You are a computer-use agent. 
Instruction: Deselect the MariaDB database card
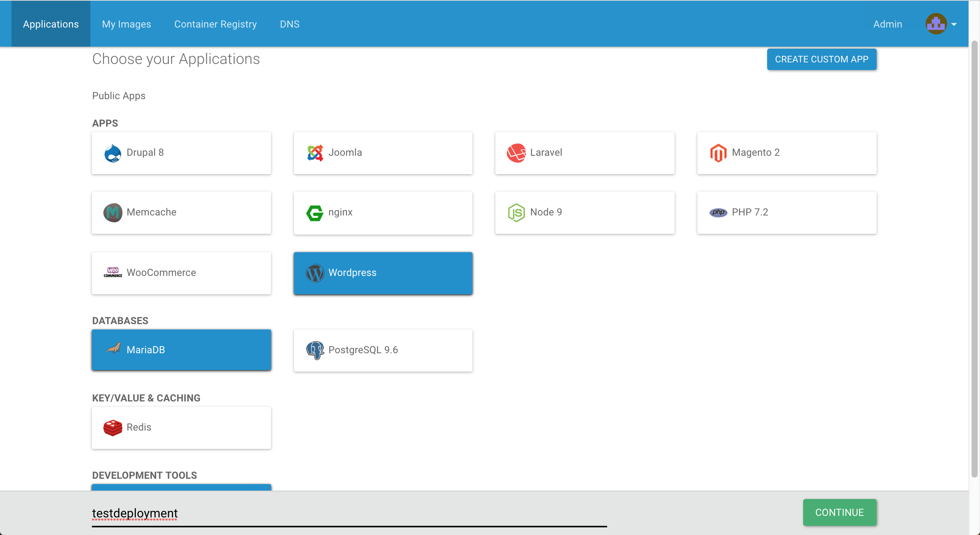[181, 350]
